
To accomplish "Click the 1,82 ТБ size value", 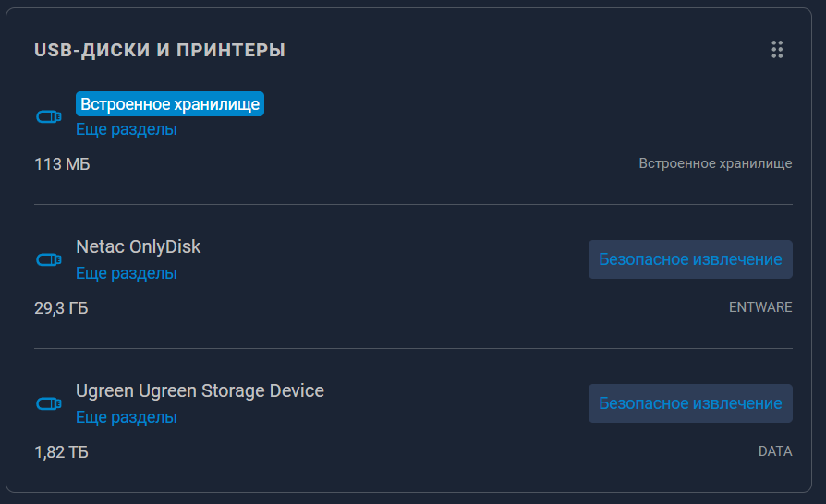I will tap(61, 452).
